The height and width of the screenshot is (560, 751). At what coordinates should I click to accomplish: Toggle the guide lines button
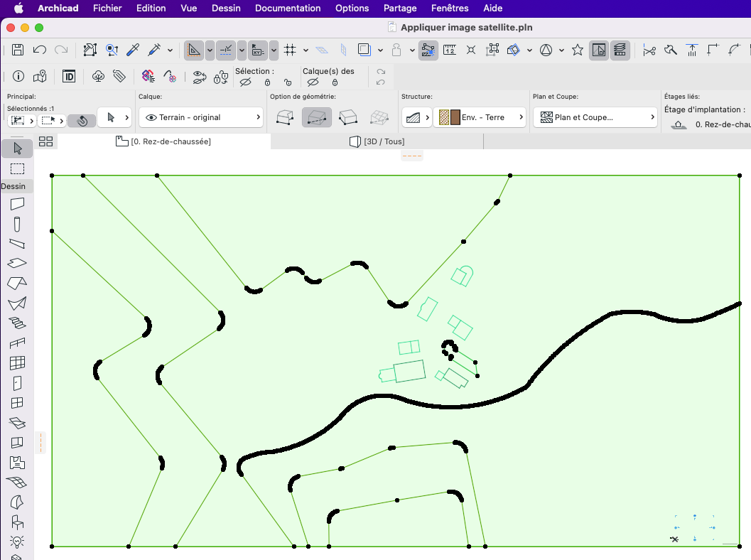coord(226,50)
